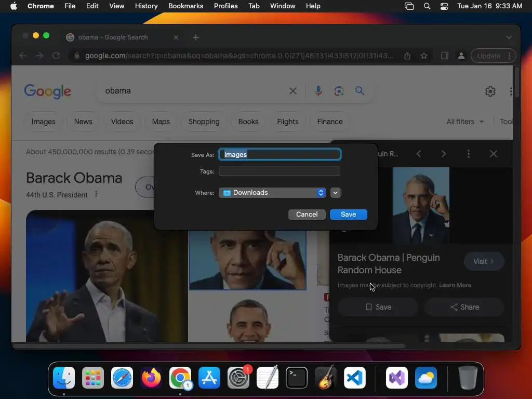Click the Visit button

tap(484, 261)
